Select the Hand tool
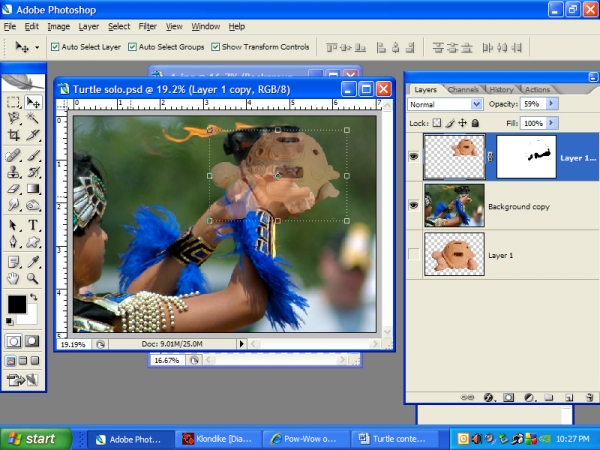 click(13, 279)
